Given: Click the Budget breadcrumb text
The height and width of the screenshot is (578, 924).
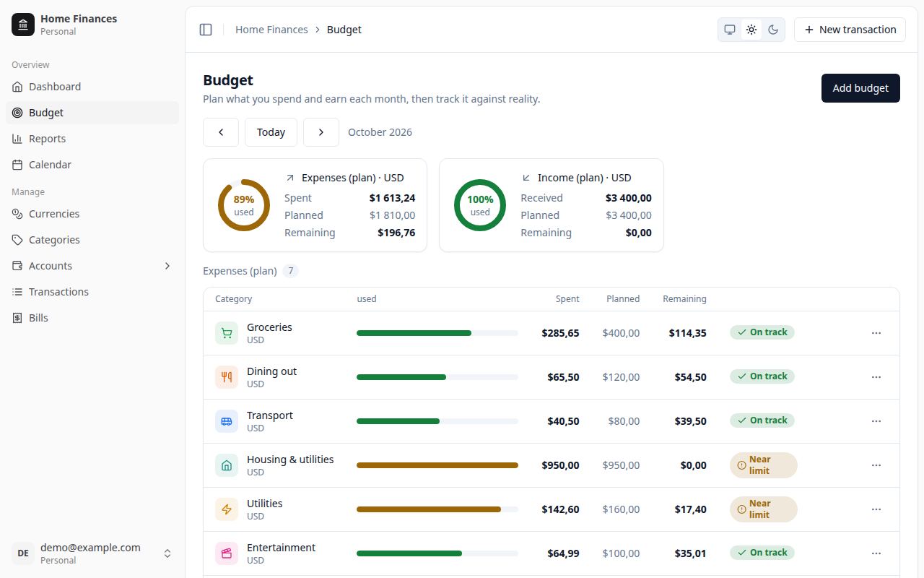Looking at the screenshot, I should (x=344, y=30).
